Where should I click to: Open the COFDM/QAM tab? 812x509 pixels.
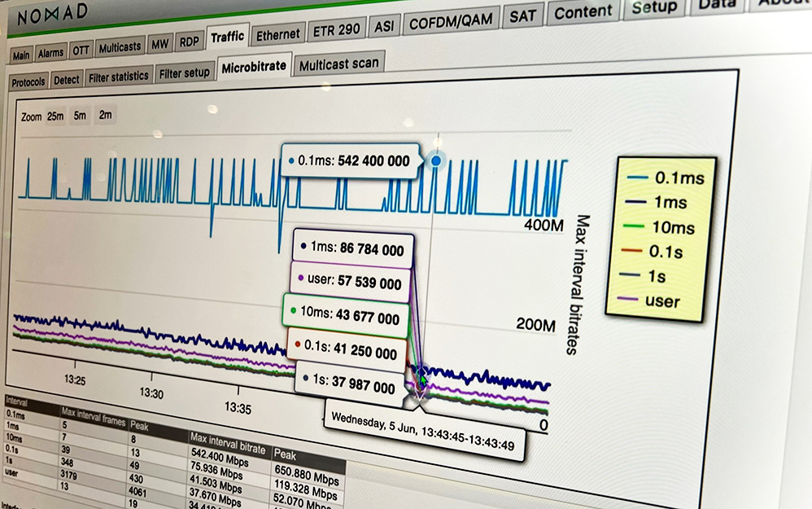451,22
